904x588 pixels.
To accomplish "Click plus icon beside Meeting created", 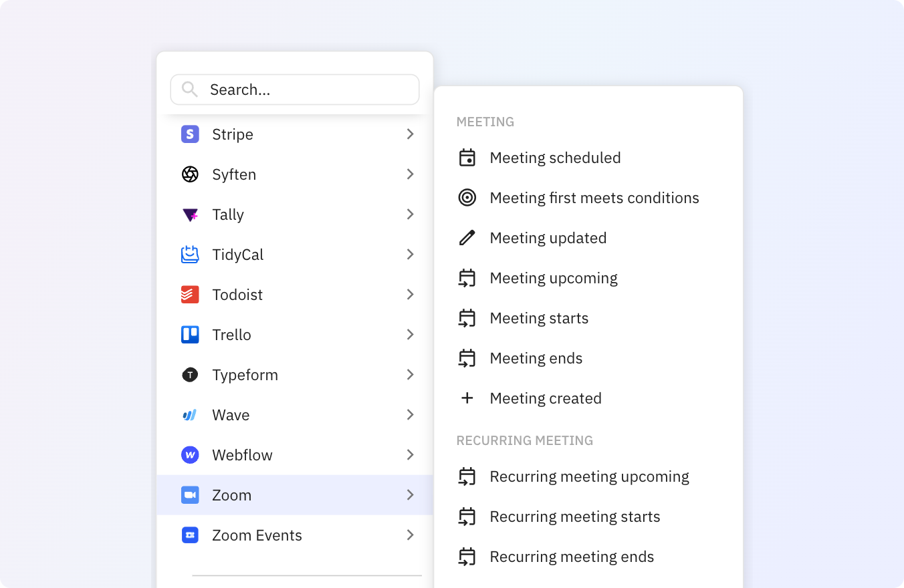I will tap(467, 398).
